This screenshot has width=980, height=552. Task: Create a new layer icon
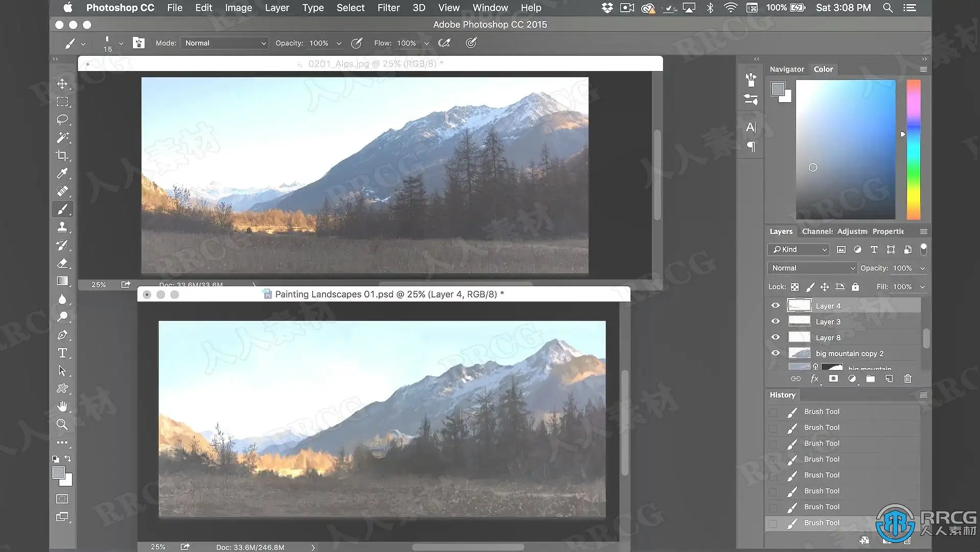[889, 379]
